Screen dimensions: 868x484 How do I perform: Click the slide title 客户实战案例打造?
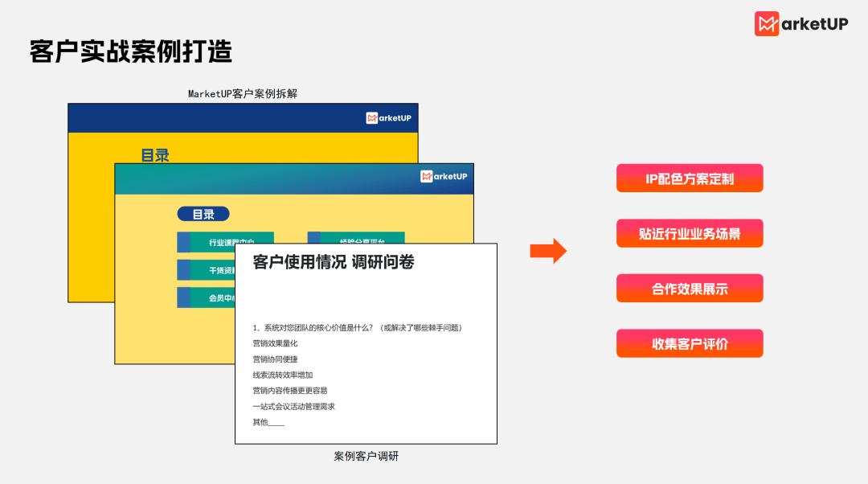pos(130,51)
